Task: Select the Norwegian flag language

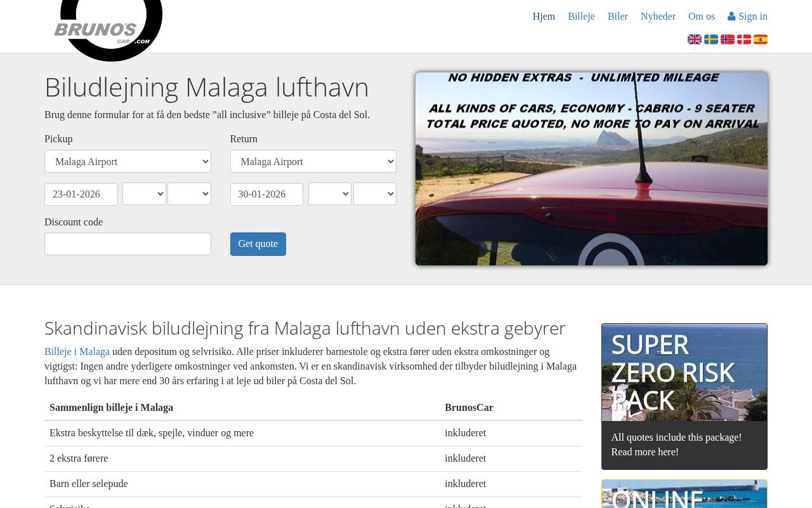Action: click(728, 39)
